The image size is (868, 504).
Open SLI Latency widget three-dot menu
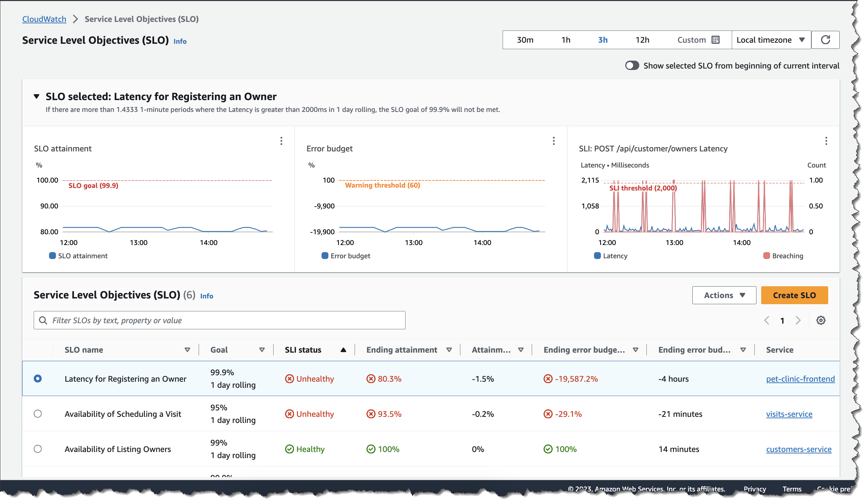coord(826,141)
